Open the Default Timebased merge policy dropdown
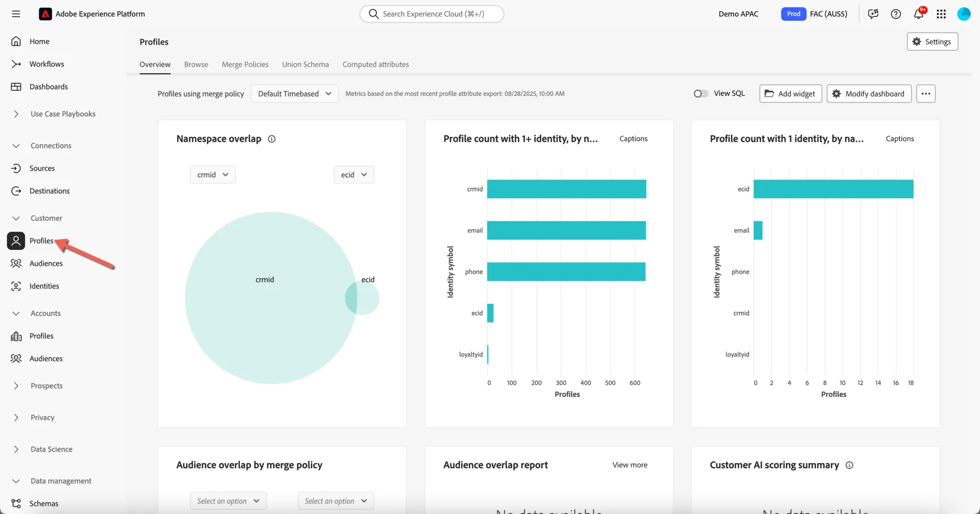This screenshot has width=980, height=514. click(294, 94)
